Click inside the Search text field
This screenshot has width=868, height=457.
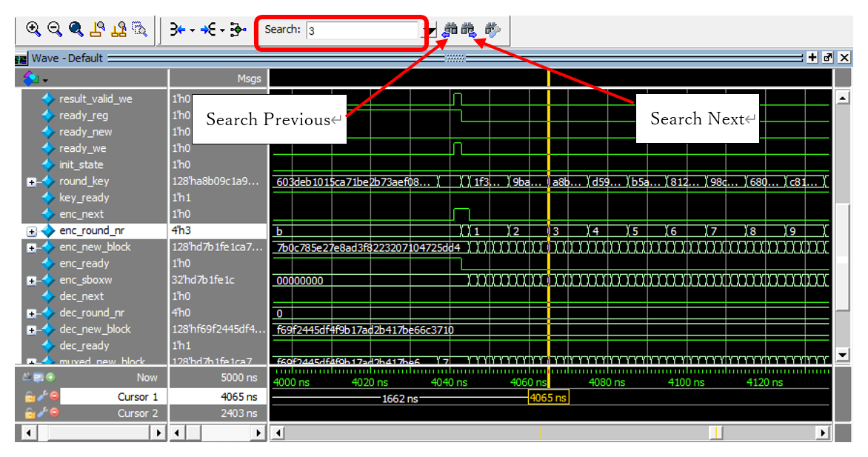(361, 30)
